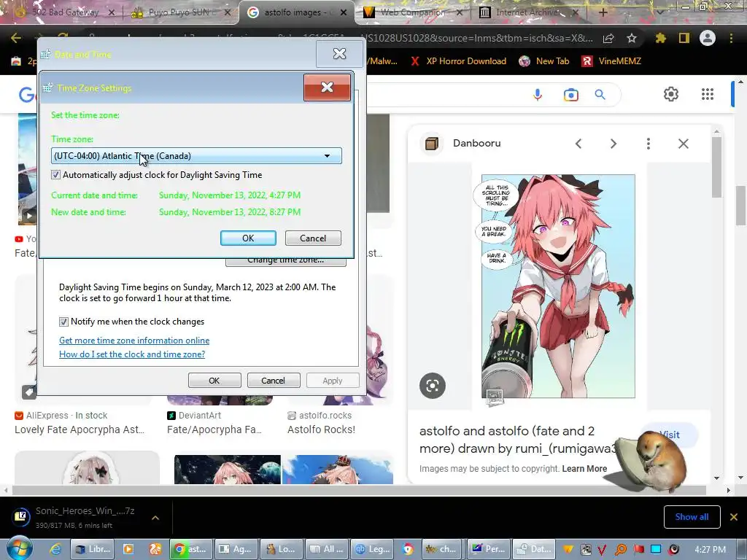747x560 pixels.
Task: Switch to the Web Companion tab
Action: (x=412, y=12)
